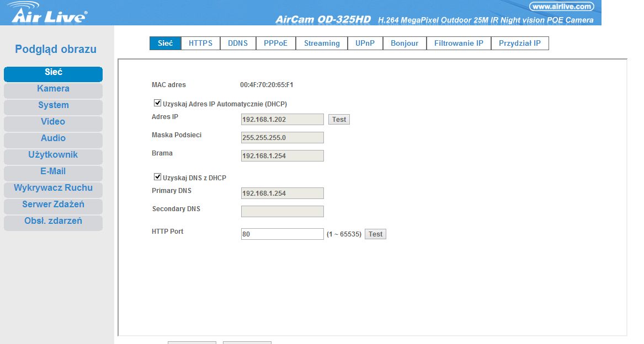Switch to the HTTPS tab

(200, 44)
